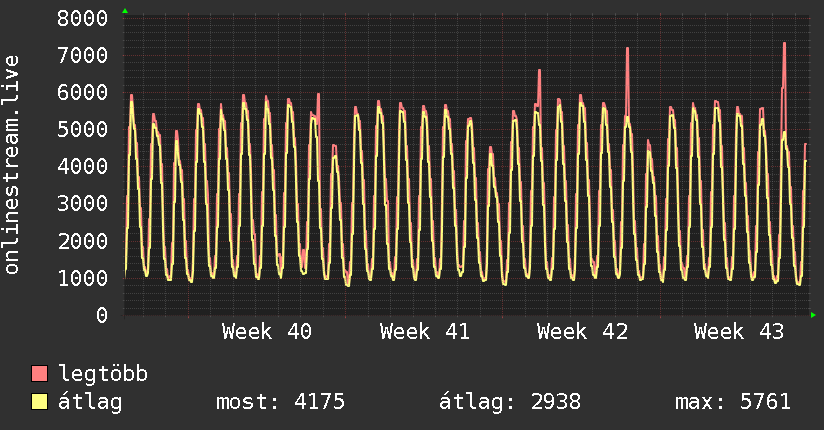Image resolution: width=824 pixels, height=430 pixels.
Task: Click the yellow átlag legend swatch
Action: coord(39,402)
